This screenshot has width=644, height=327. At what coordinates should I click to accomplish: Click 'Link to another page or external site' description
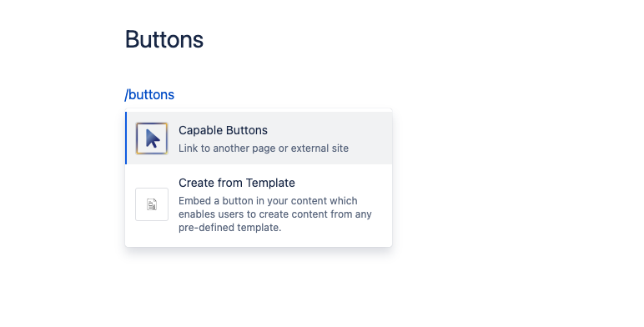click(x=264, y=148)
